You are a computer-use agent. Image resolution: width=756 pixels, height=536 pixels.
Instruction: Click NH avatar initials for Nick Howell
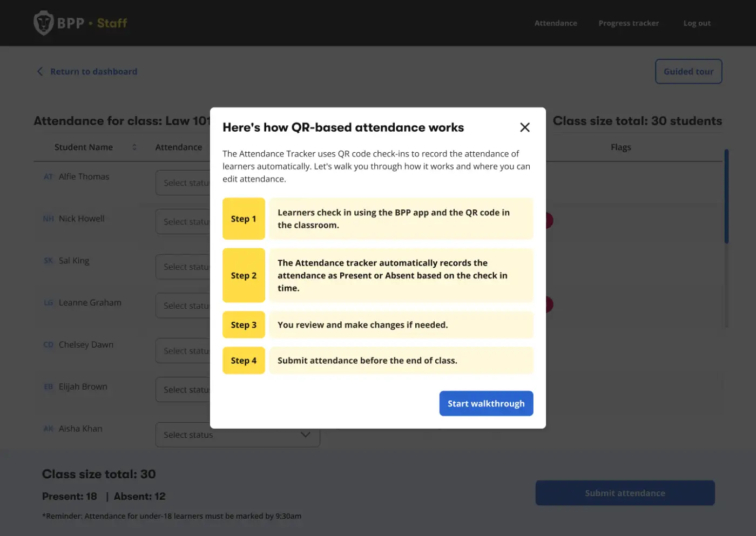pyautogui.click(x=49, y=219)
